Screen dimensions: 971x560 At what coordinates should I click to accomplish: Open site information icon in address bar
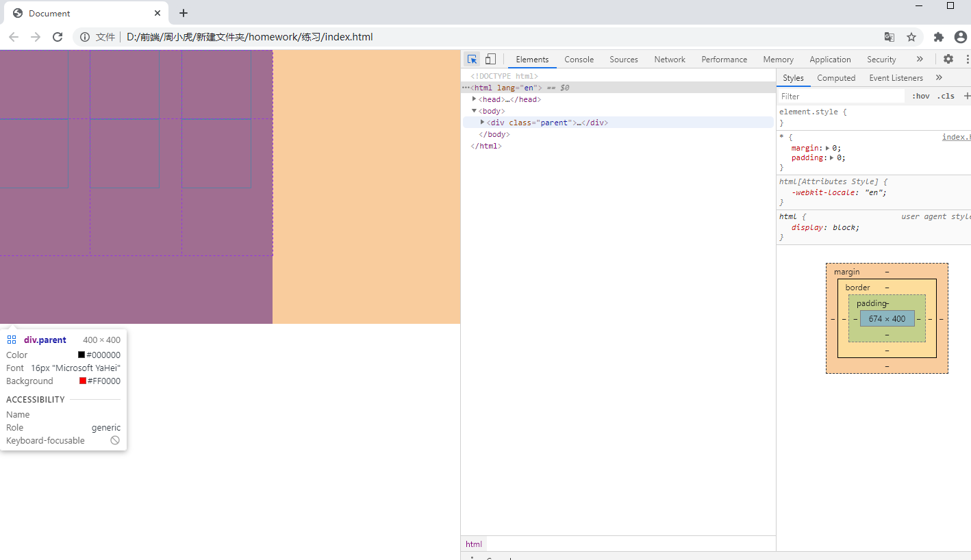85,37
